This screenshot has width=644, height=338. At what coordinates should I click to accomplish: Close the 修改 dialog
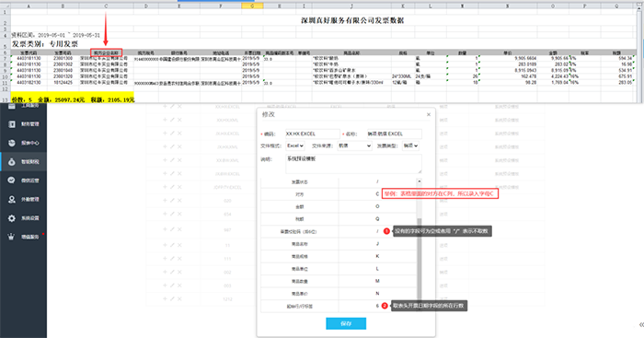(429, 115)
